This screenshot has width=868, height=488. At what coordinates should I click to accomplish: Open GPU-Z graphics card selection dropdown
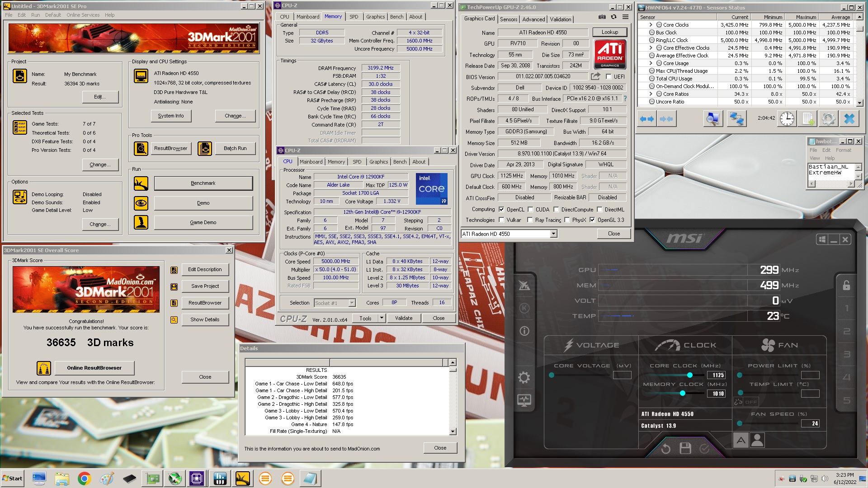click(x=553, y=234)
